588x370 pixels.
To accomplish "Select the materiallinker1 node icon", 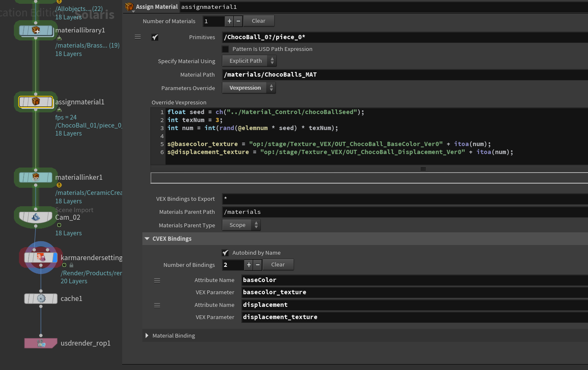I will (x=36, y=177).
